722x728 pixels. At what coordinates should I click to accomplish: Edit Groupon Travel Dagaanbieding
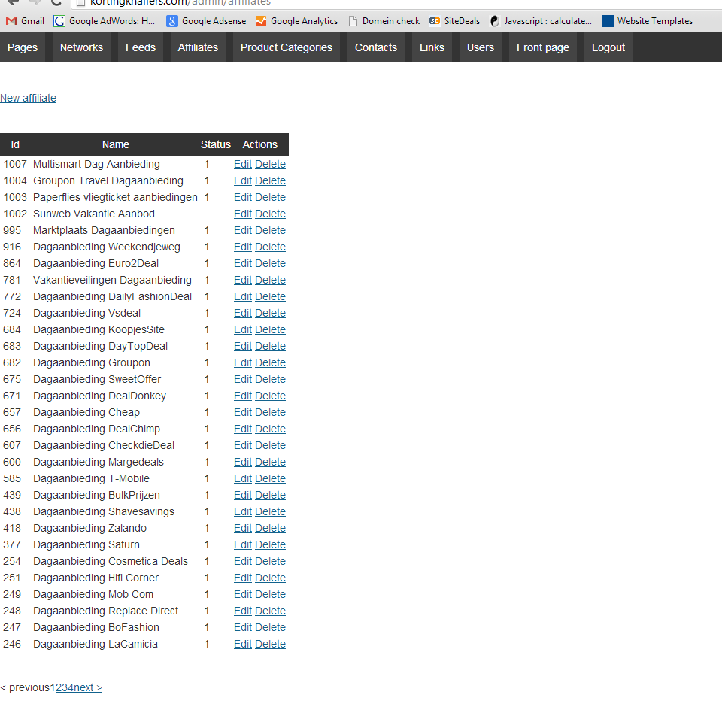pos(242,180)
